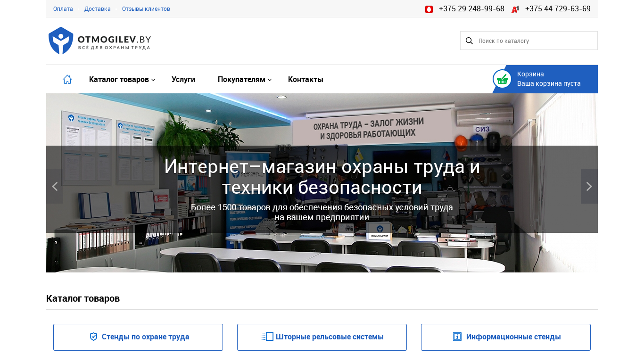
Task: Expand the Каталог товаров dropdown menu
Action: 122,79
